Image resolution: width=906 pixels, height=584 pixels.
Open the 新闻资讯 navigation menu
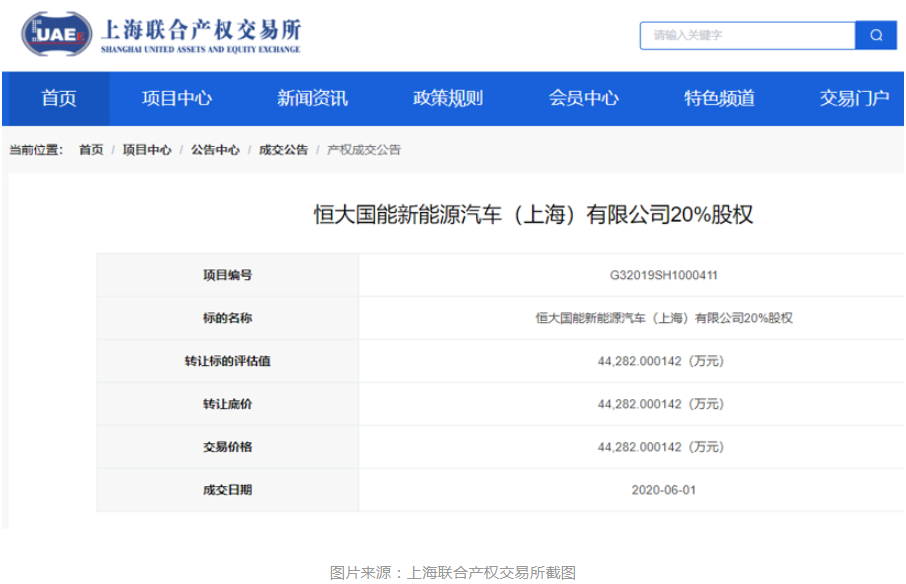click(312, 98)
